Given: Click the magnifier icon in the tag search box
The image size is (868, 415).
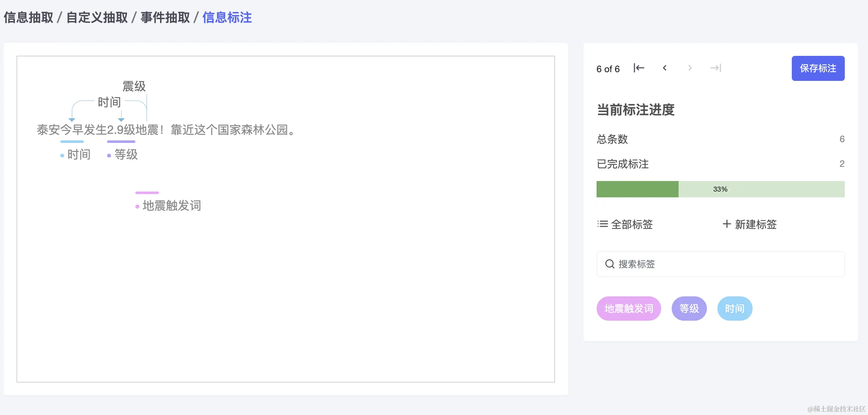Looking at the screenshot, I should click(610, 264).
